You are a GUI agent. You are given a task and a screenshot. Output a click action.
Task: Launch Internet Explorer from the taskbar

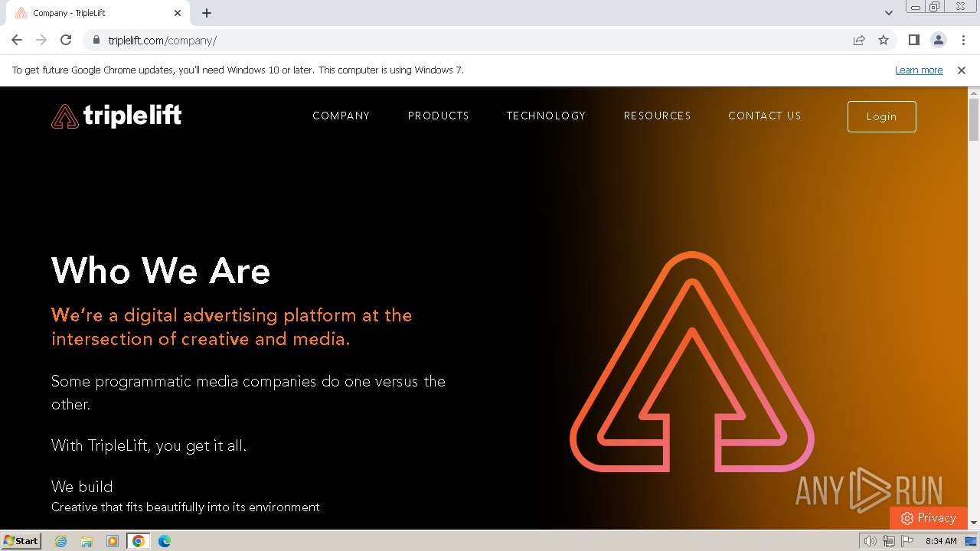tap(61, 541)
